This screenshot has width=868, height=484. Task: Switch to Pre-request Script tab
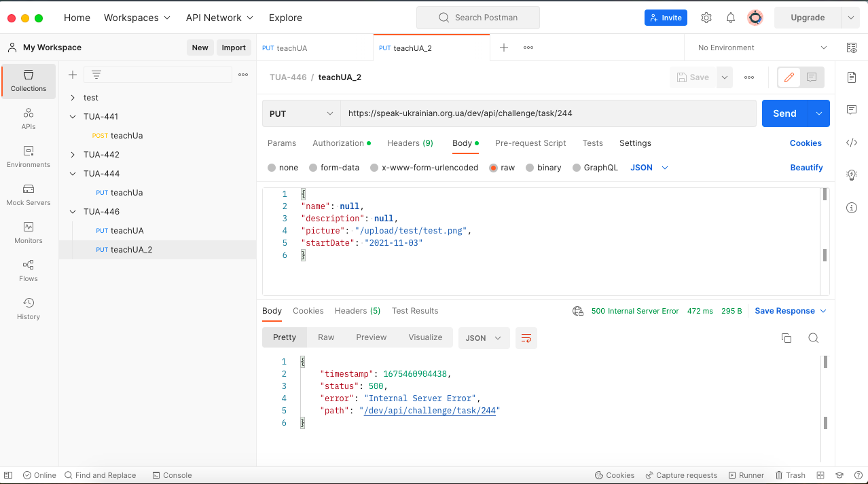[x=530, y=143]
